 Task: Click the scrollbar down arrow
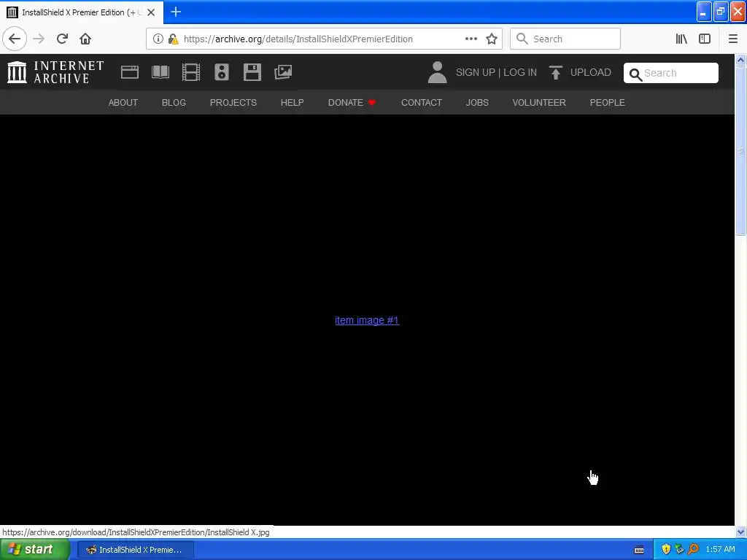click(x=741, y=532)
